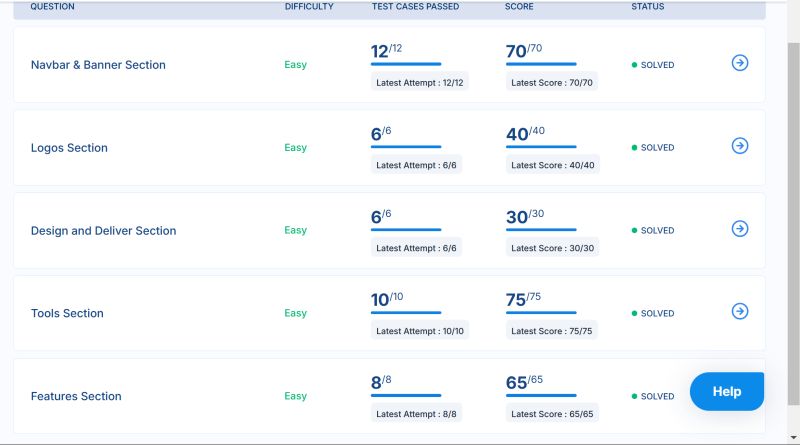800x445 pixels.
Task: Click the Help button
Action: tap(727, 392)
